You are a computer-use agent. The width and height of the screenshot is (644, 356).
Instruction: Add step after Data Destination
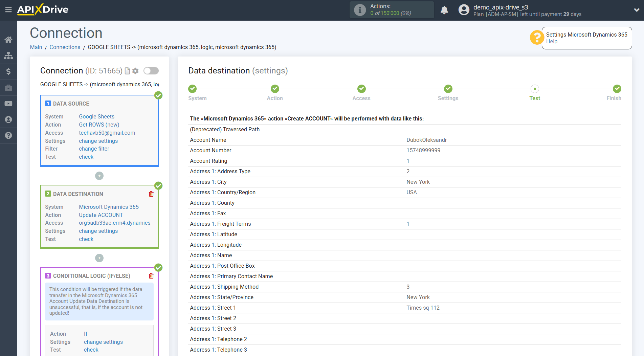click(99, 258)
